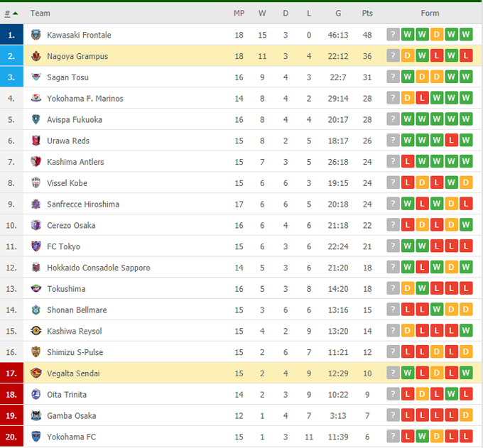Open Cerezo Osaka team page link

tap(71, 225)
